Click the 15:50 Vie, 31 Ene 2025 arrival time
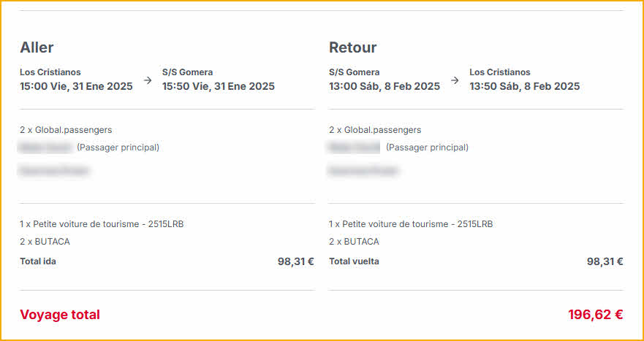Screen dimensions: 644x341 click(x=218, y=86)
